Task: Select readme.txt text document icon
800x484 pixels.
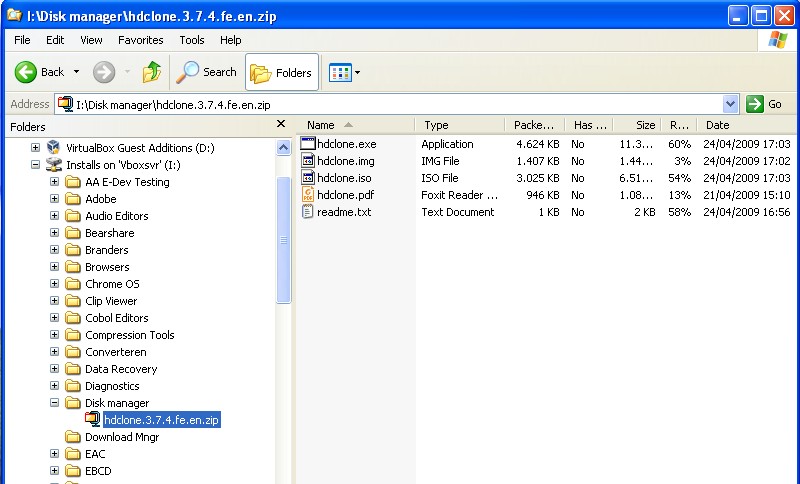Action: pos(308,212)
